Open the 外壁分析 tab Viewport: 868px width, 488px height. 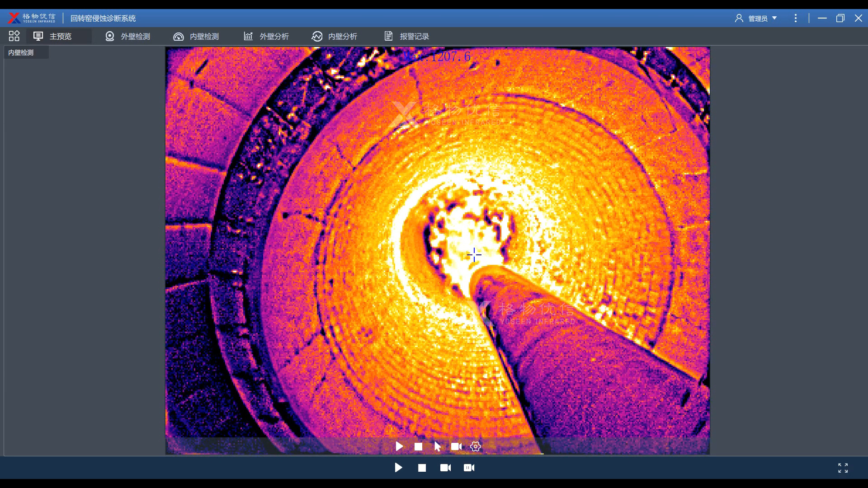266,36
